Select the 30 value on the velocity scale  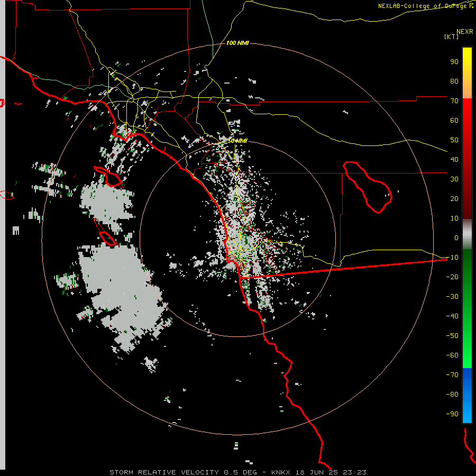click(x=454, y=179)
